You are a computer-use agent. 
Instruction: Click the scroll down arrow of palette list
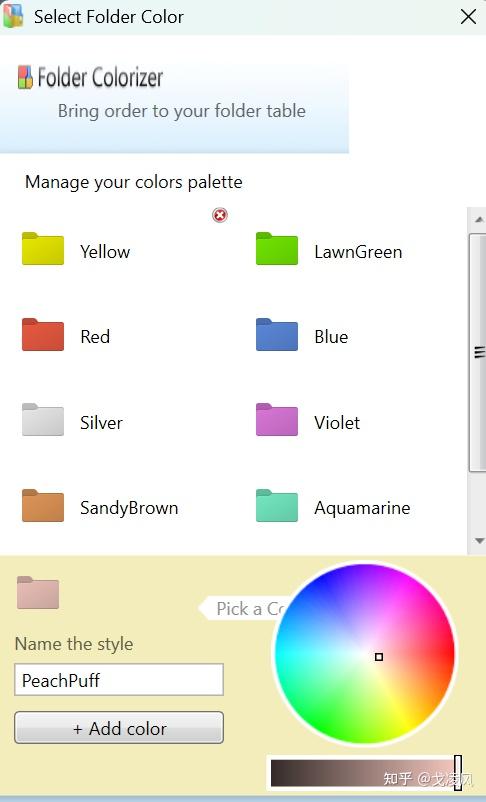click(479, 541)
